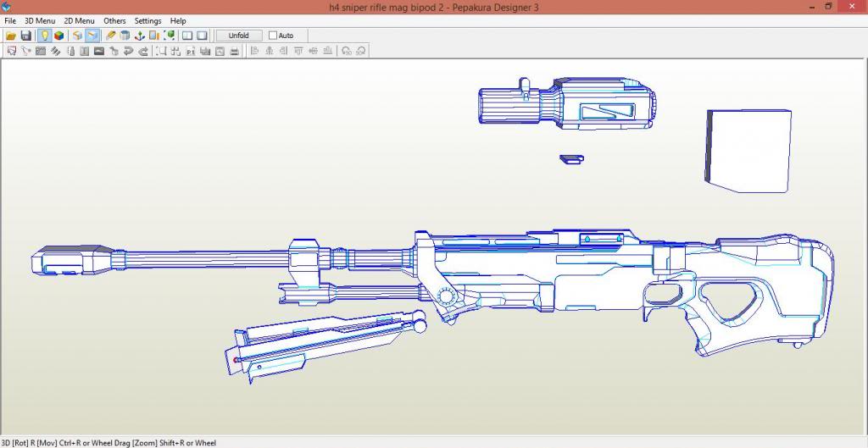Click the single-pane window layout icon
Image resolution: width=868 pixels, height=448 pixels.
tap(202, 36)
